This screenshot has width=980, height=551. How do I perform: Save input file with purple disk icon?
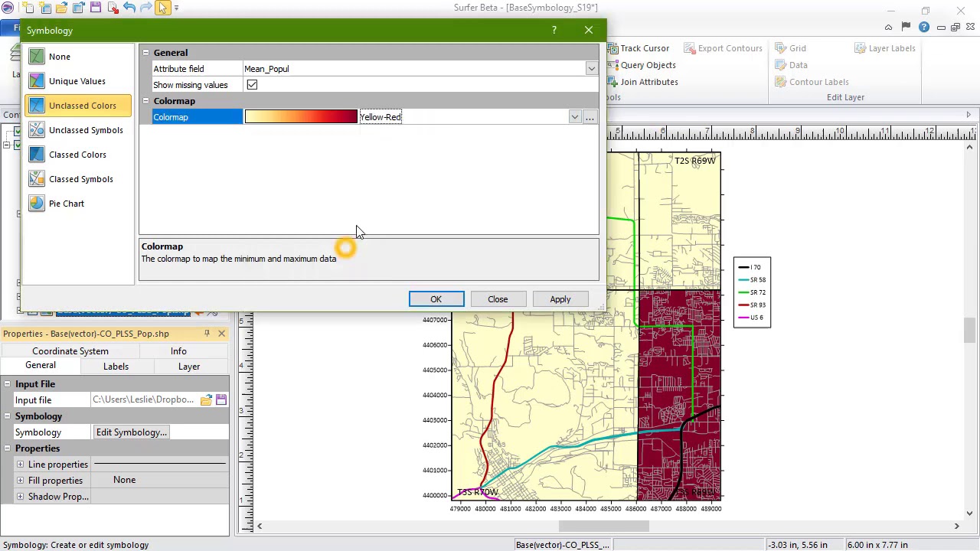pyautogui.click(x=221, y=400)
